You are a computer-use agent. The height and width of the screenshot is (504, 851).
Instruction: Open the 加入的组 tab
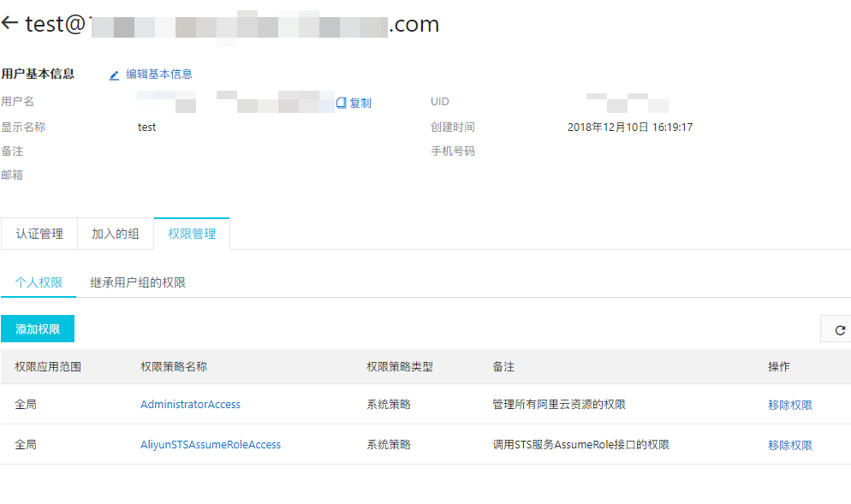point(116,234)
